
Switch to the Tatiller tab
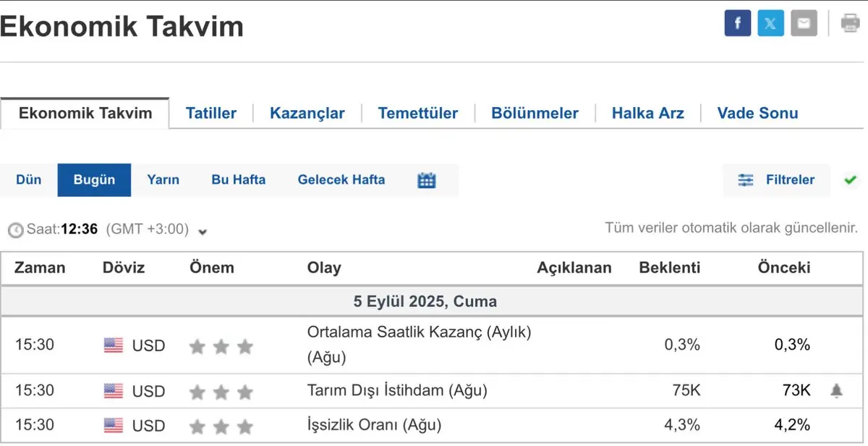pyautogui.click(x=211, y=114)
